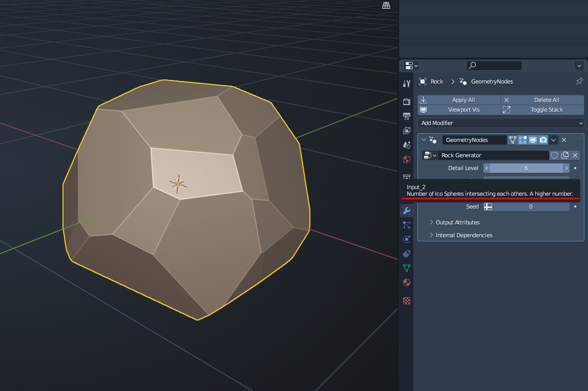Click the Seed animate dot
The image size is (588, 391).
[x=575, y=207]
